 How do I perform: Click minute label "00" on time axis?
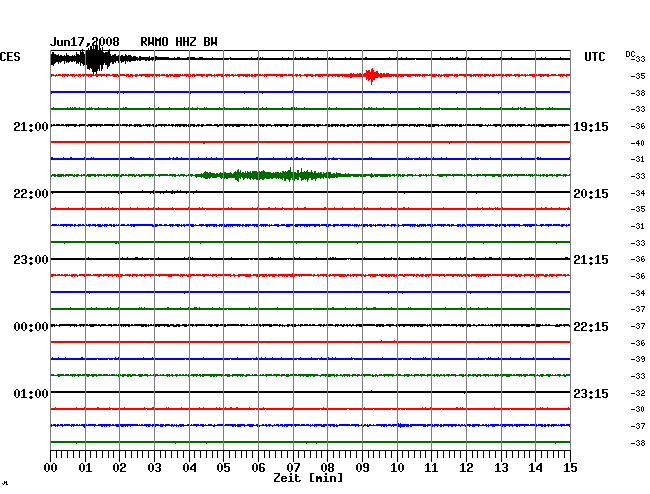click(51, 467)
